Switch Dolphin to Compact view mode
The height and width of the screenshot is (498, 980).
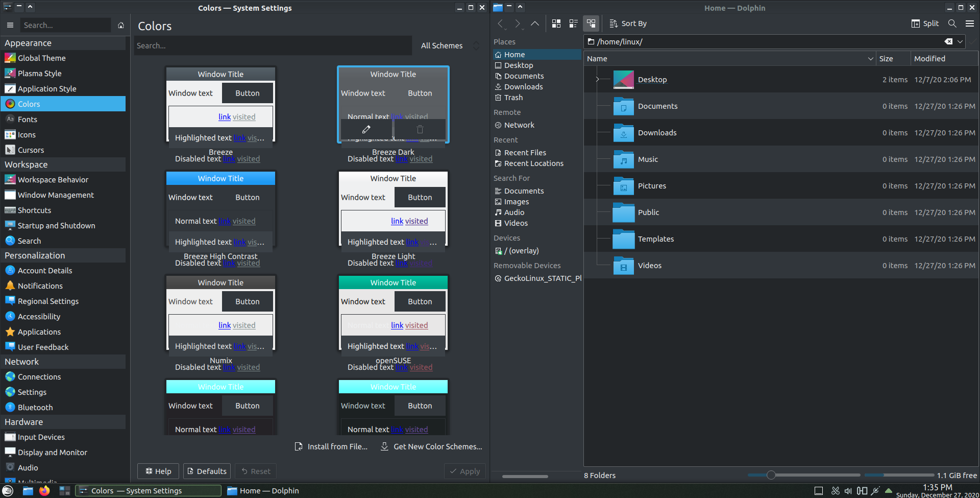(574, 23)
